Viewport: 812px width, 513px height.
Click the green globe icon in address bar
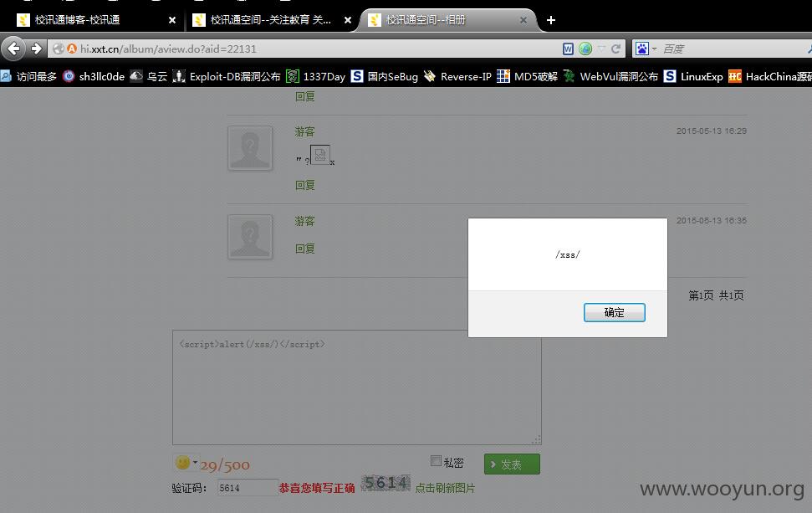coord(585,49)
